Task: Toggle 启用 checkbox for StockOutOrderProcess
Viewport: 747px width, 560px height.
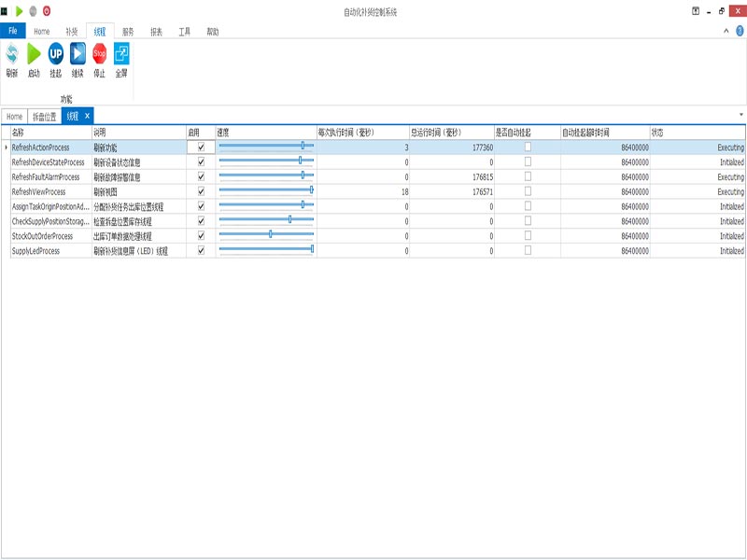Action: [201, 236]
